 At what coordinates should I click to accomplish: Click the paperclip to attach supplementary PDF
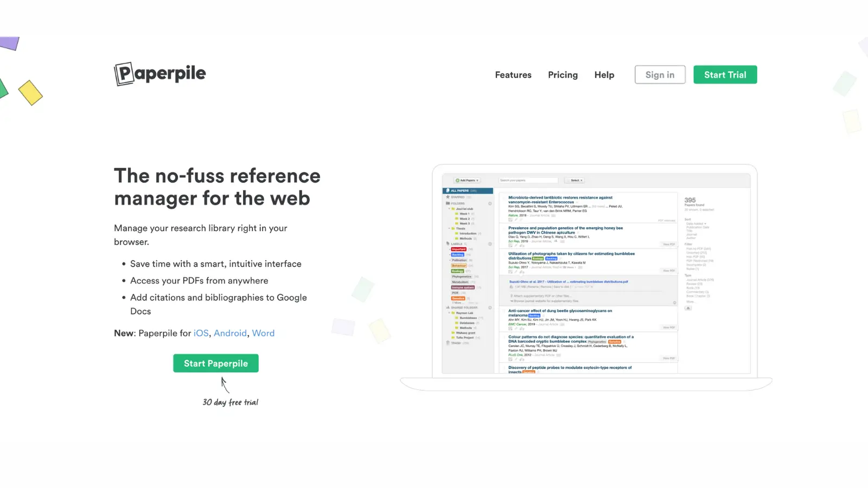(513, 295)
